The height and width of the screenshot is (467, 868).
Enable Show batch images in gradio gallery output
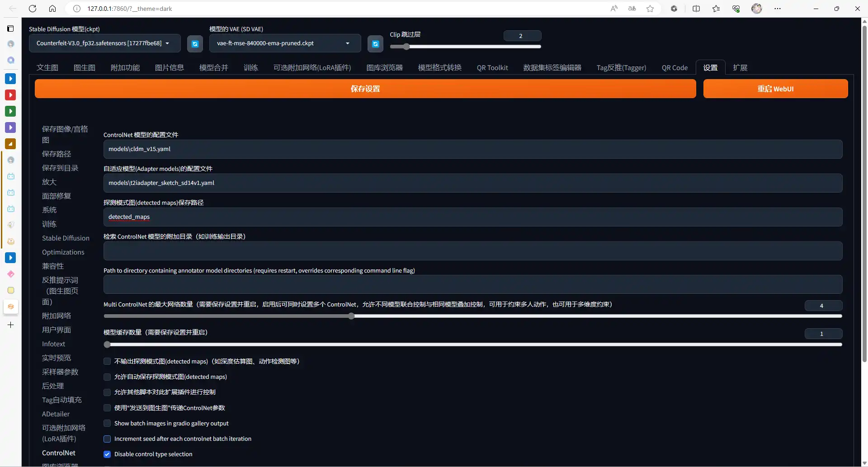click(107, 423)
